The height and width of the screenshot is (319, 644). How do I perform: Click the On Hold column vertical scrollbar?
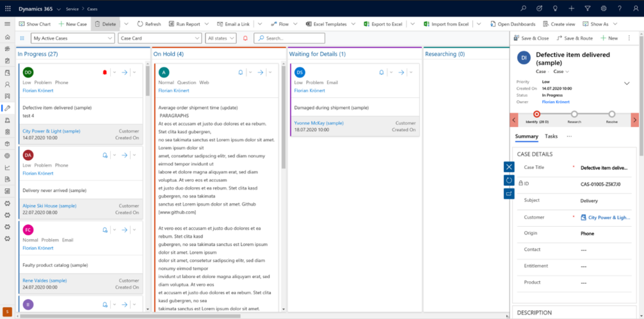(283, 116)
